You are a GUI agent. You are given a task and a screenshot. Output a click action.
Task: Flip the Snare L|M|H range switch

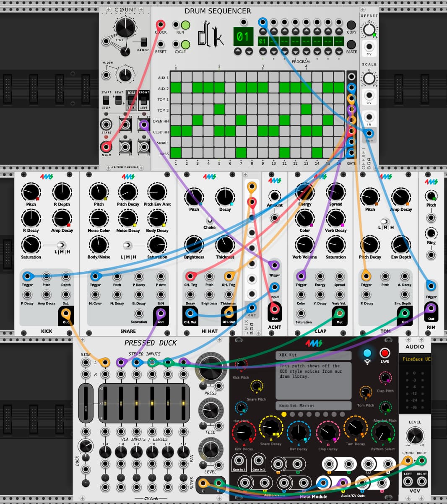pos(128,245)
